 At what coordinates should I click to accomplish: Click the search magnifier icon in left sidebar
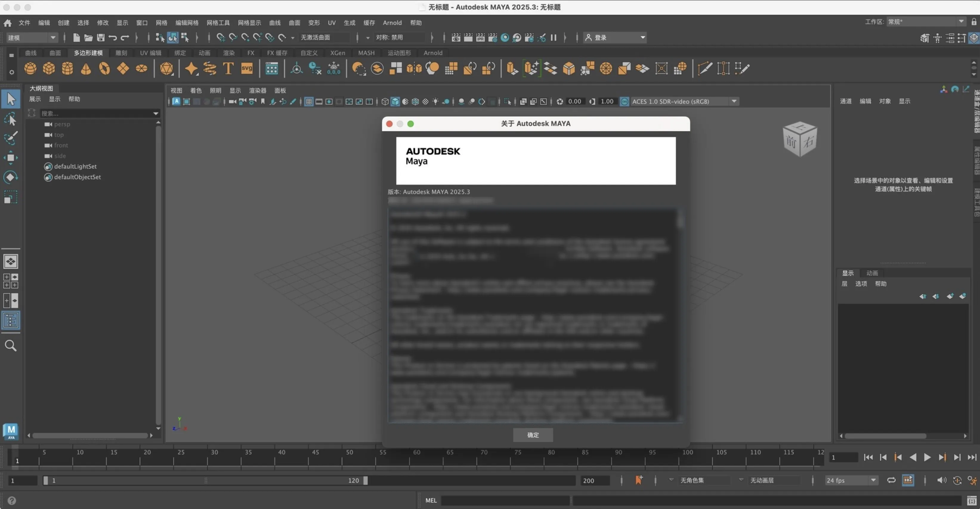pos(11,346)
